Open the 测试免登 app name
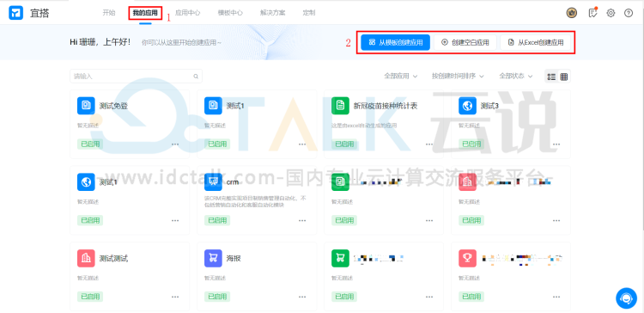 point(113,106)
